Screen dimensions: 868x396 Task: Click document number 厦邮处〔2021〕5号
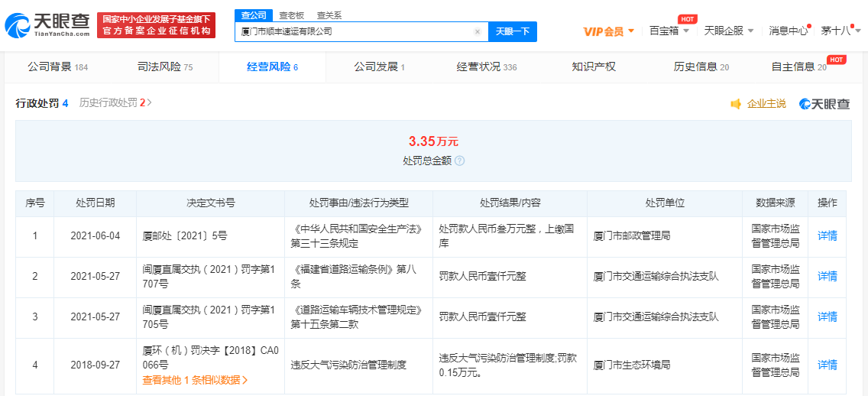tap(185, 236)
